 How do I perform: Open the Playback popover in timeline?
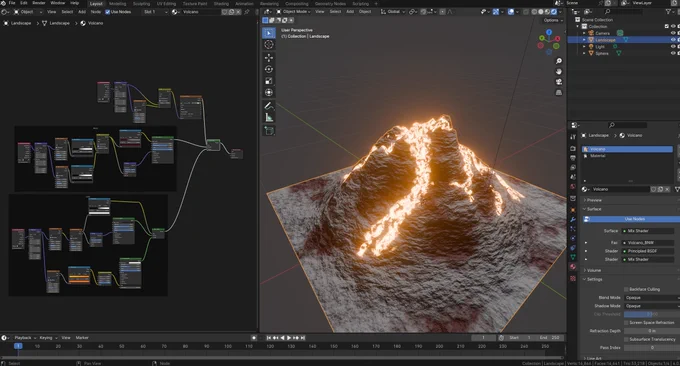25,338
